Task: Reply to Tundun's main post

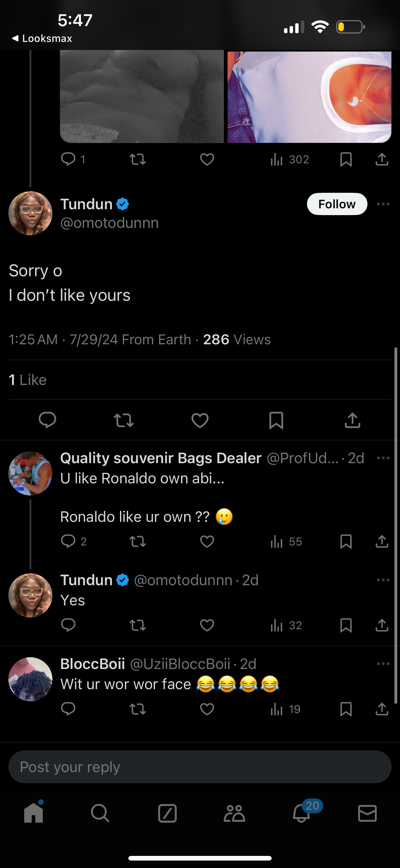Action: [47, 420]
